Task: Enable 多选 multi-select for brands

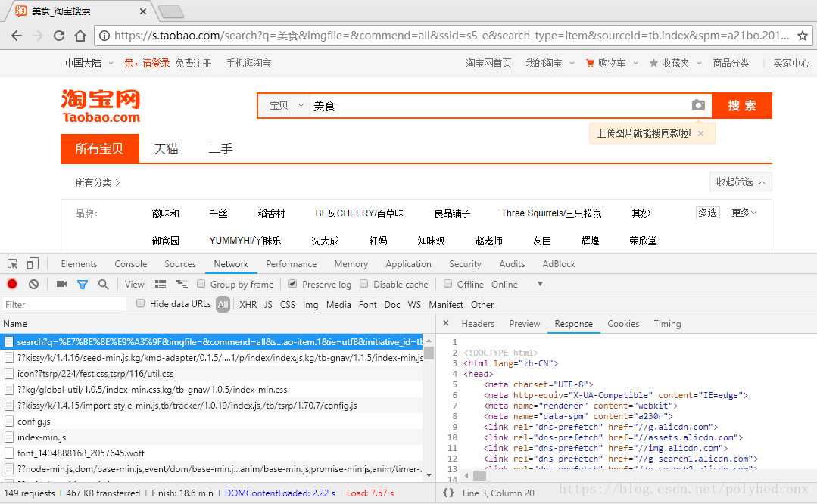Action: tap(707, 213)
